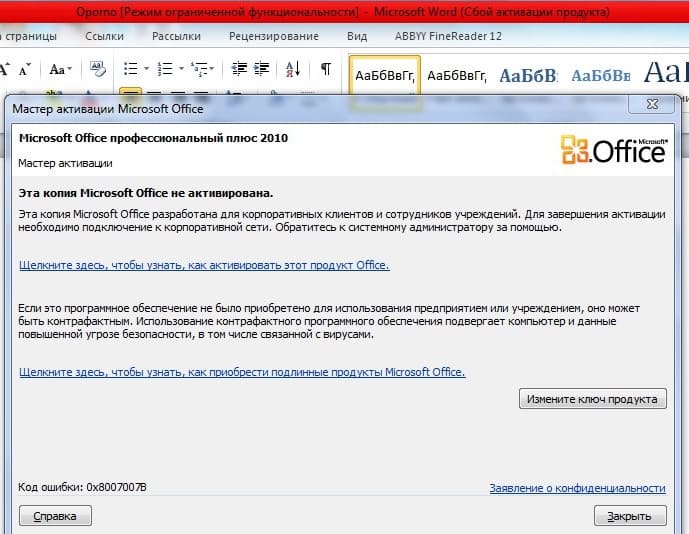Screen dimensions: 689x534
Task: Expand the numbering style dropdown arrow
Action: tap(182, 69)
